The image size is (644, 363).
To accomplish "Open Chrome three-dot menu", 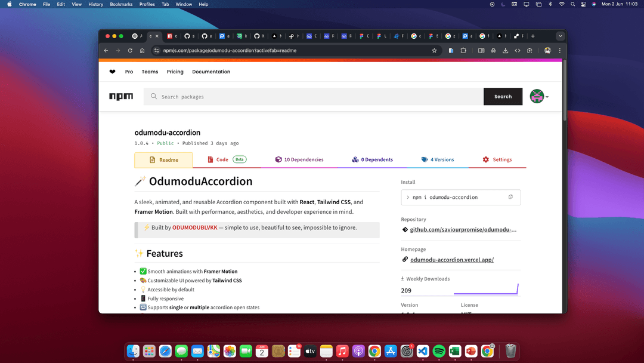I will pyautogui.click(x=559, y=51).
